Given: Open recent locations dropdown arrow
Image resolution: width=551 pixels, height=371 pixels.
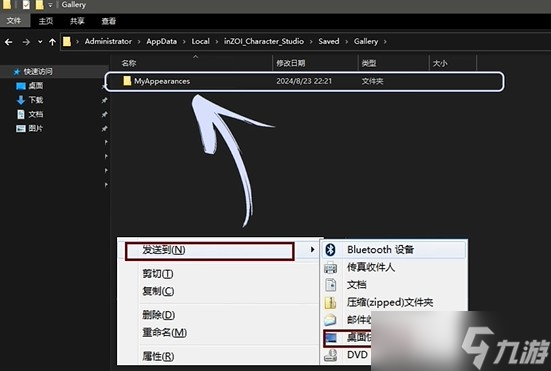Looking at the screenshot, I should tap(40, 42).
